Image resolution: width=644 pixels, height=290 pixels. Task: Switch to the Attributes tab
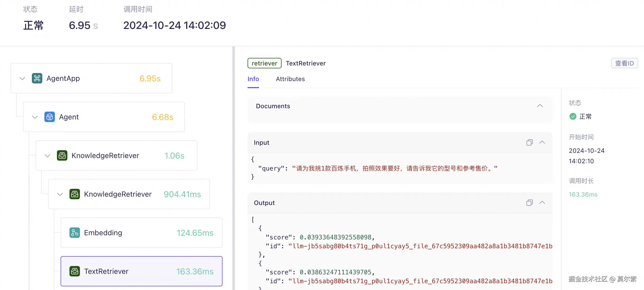pyautogui.click(x=290, y=79)
